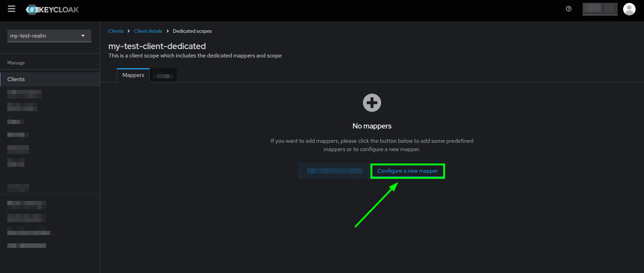Viewport: 644px width, 273px height.
Task: Go to Clients breadcrumb link
Action: 116,31
